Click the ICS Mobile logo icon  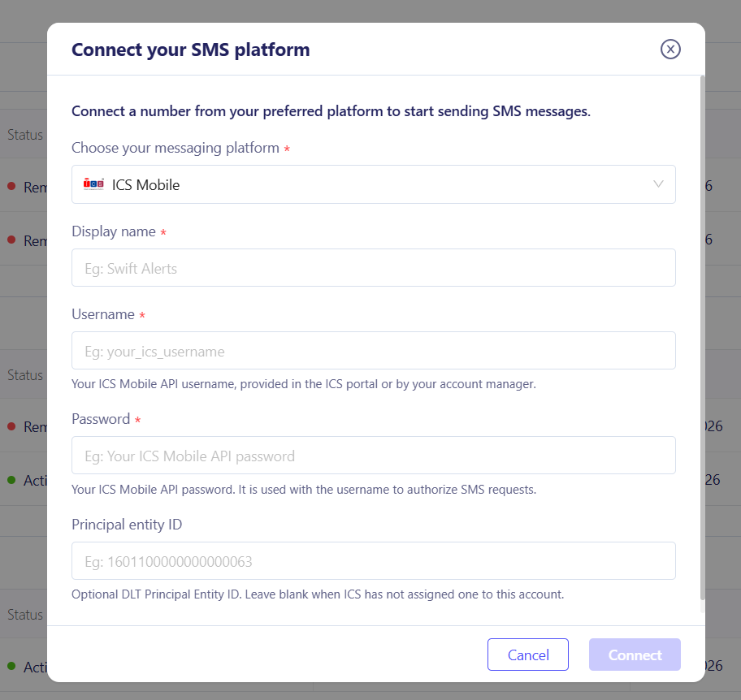click(93, 184)
